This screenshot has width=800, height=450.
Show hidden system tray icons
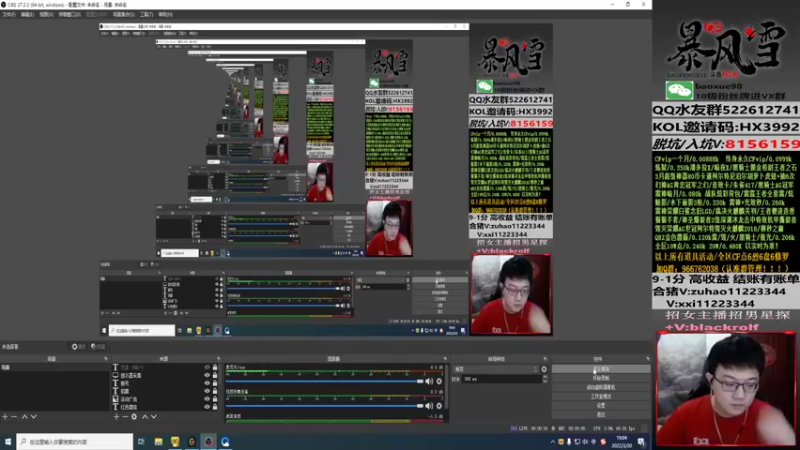point(553,442)
